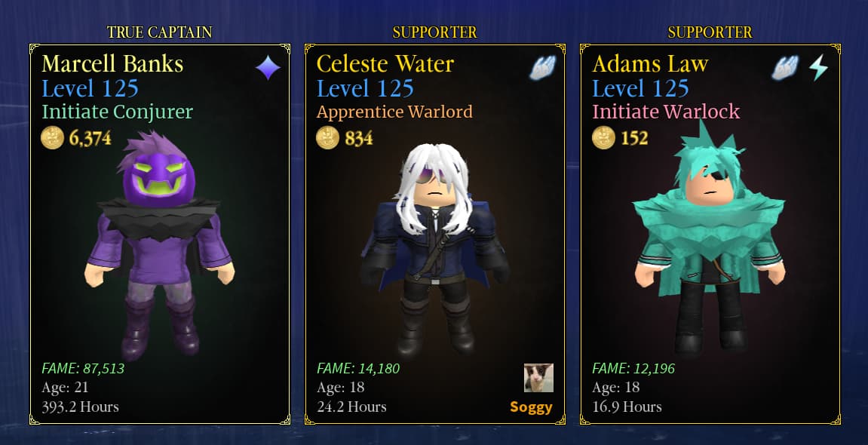This screenshot has width=868, height=445.
Task: Click the teal-haired character model
Action: (709, 238)
